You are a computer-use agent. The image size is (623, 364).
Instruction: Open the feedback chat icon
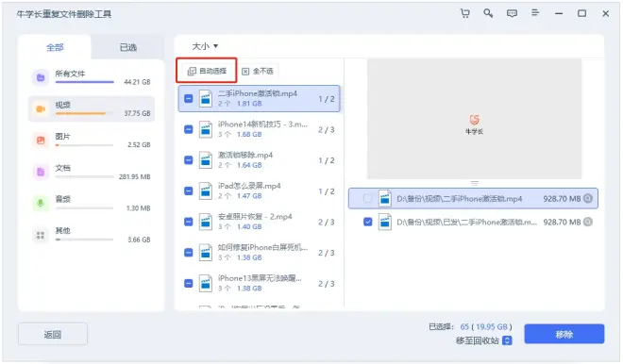tap(512, 13)
